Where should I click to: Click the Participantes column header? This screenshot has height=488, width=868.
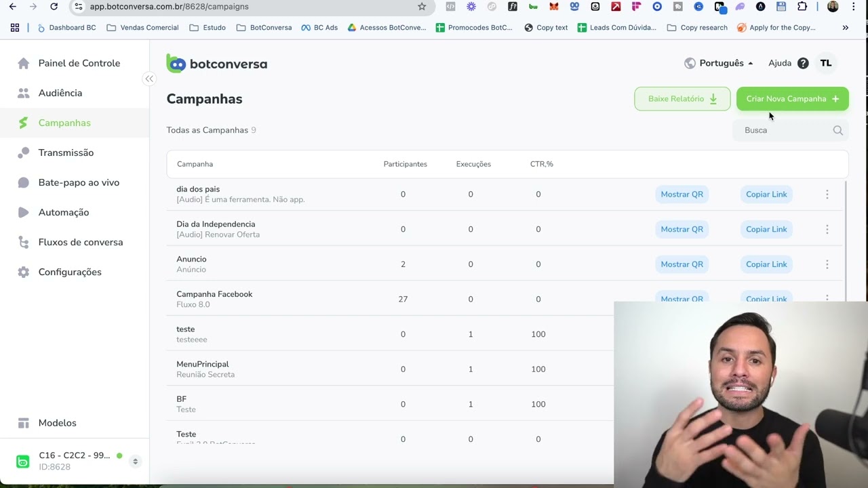click(406, 164)
